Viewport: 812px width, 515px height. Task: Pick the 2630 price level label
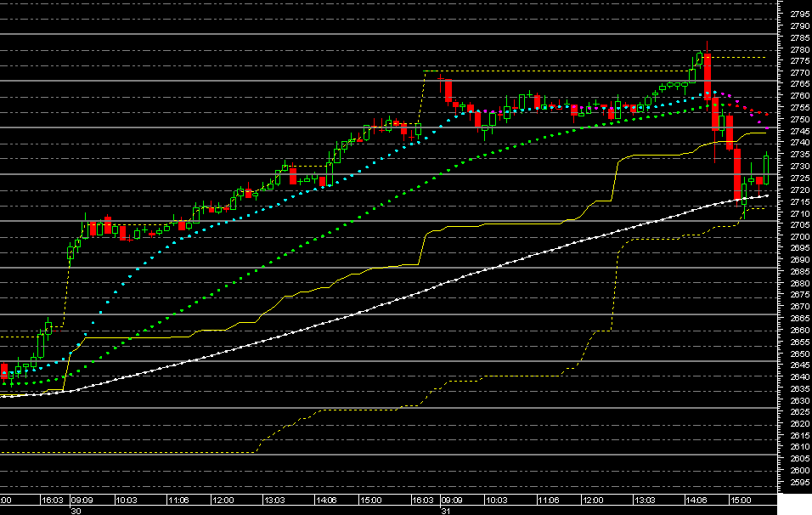(x=800, y=400)
